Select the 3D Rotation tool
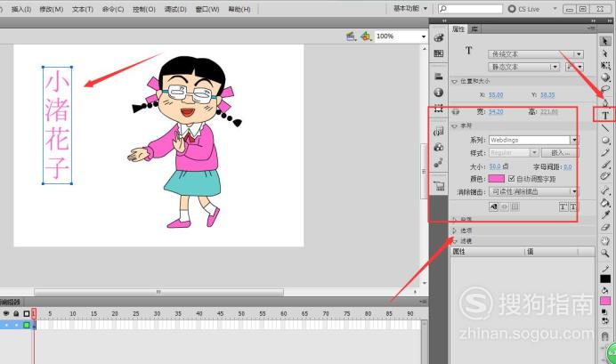 click(x=605, y=77)
